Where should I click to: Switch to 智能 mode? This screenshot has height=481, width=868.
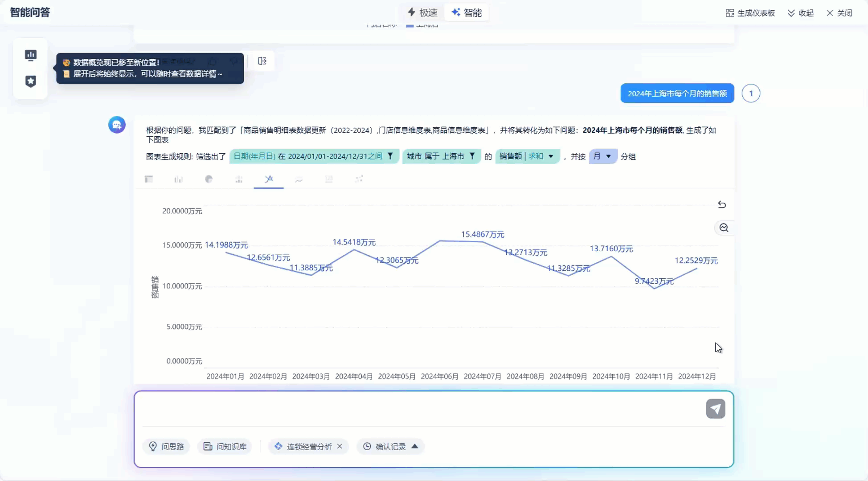[x=467, y=12]
